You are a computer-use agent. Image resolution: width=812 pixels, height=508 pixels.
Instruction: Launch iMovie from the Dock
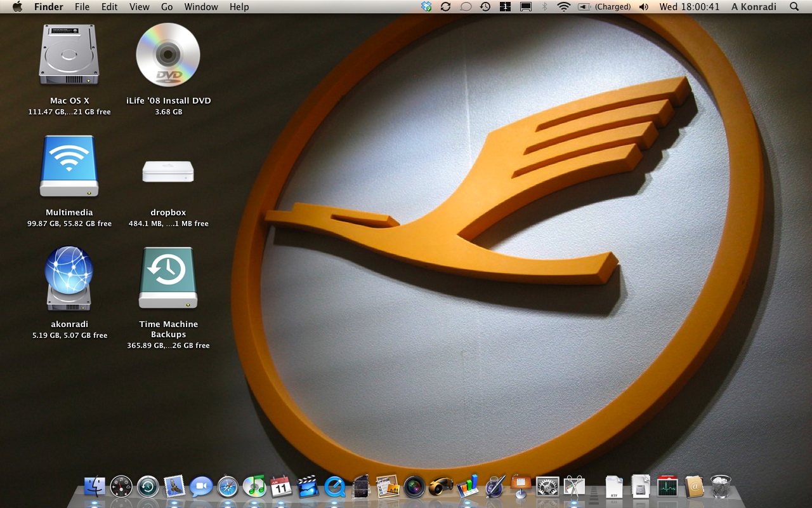coord(307,488)
